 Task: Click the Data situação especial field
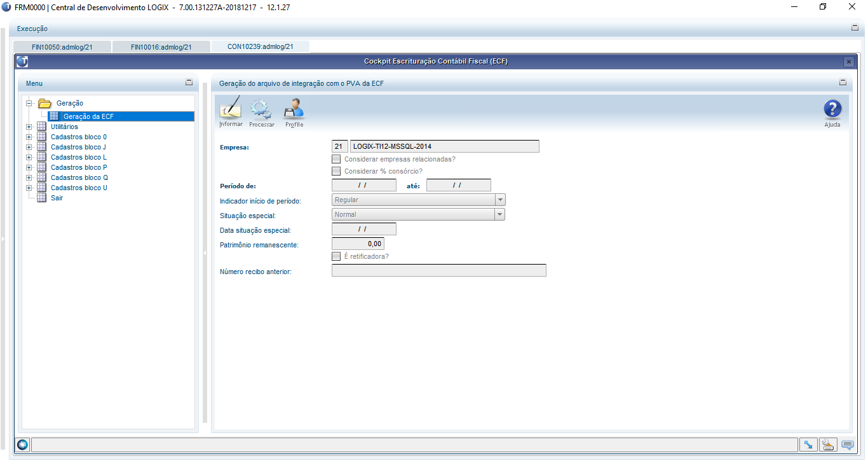[363, 229]
